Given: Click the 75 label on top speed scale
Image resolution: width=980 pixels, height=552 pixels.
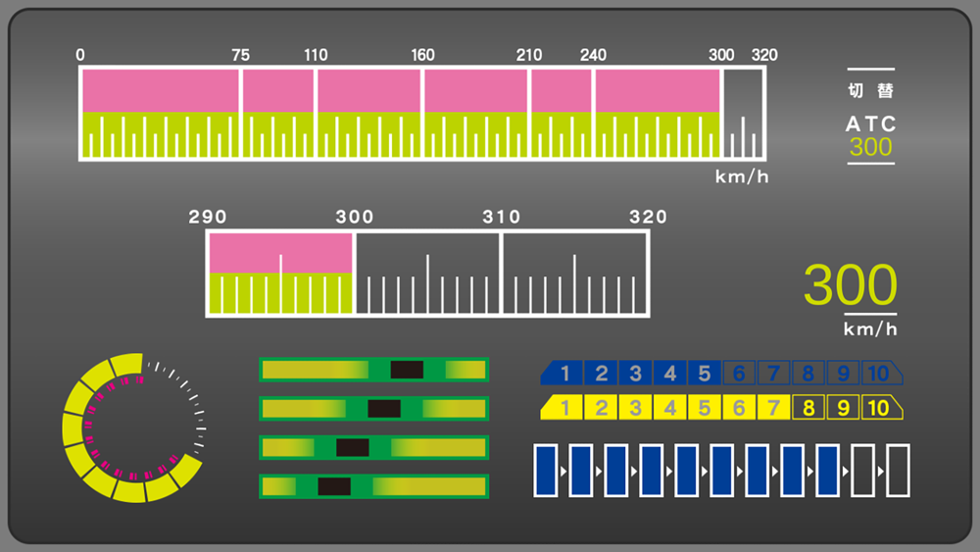Looking at the screenshot, I should tap(241, 55).
